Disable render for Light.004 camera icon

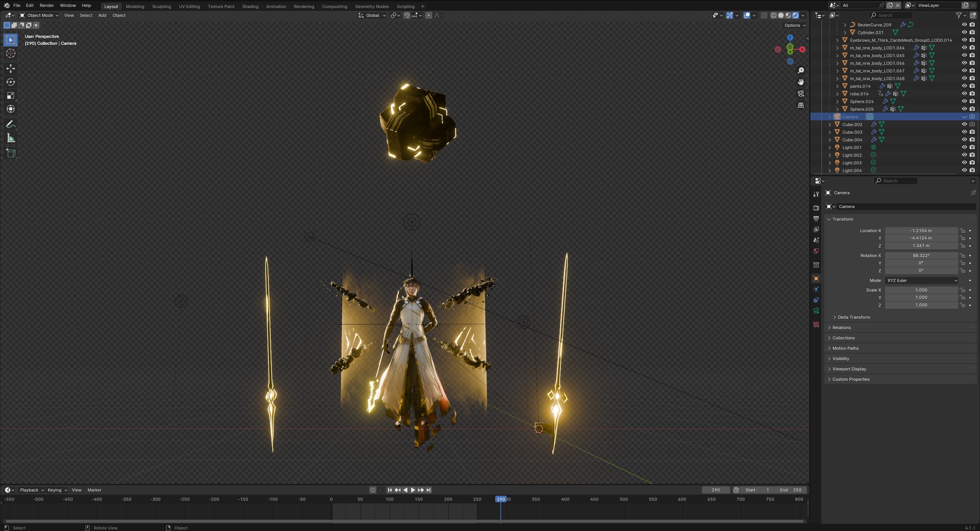[972, 170]
